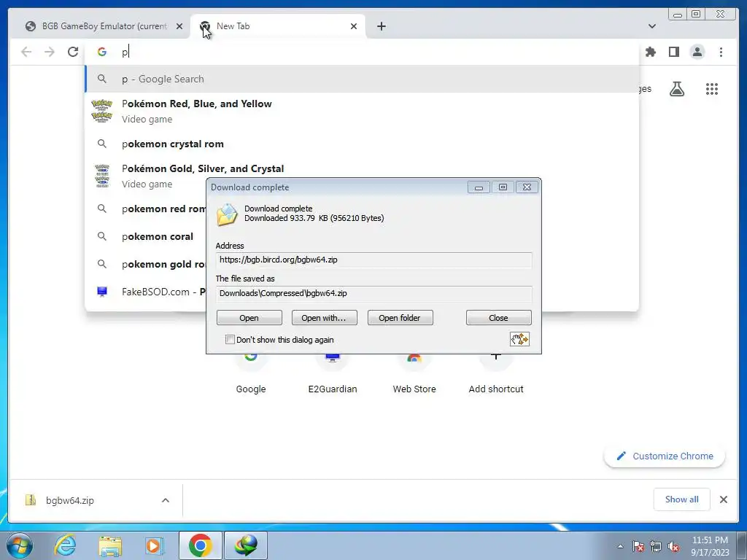Click the Open folder button
747x560 pixels.
point(400,318)
